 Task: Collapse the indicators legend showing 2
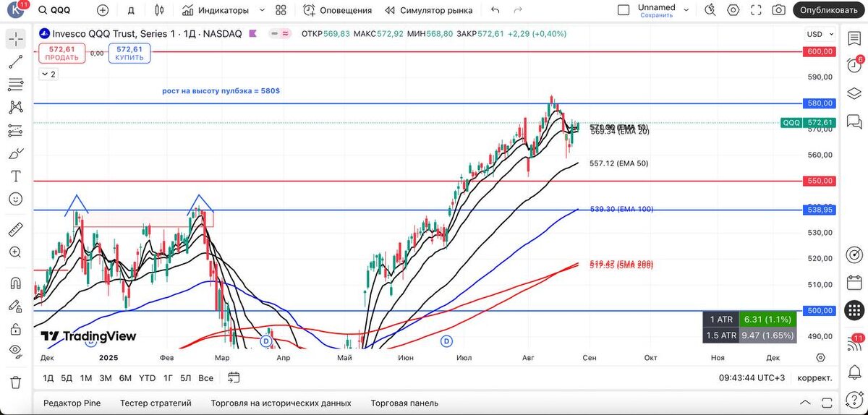[x=48, y=74]
